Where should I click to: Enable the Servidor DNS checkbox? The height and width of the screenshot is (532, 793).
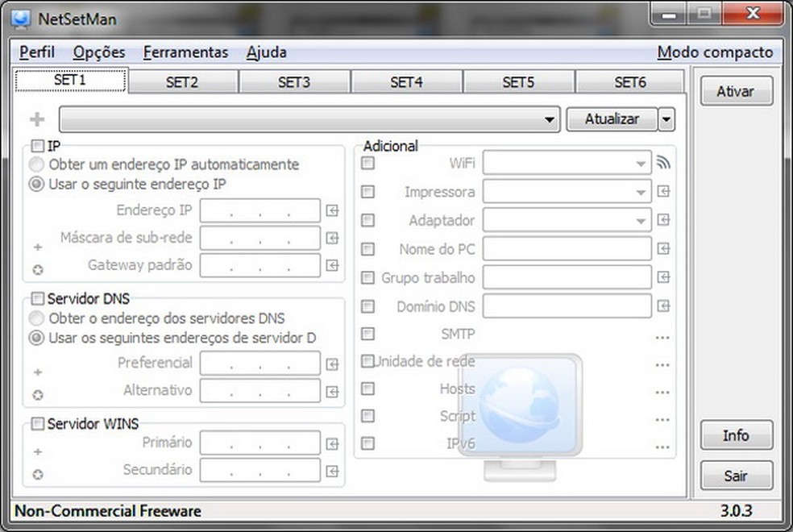37,298
